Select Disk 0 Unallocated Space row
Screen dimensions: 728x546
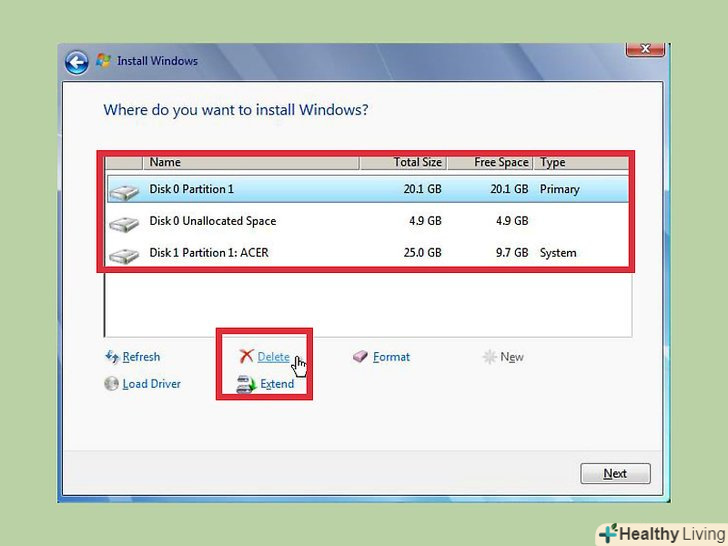(x=367, y=221)
